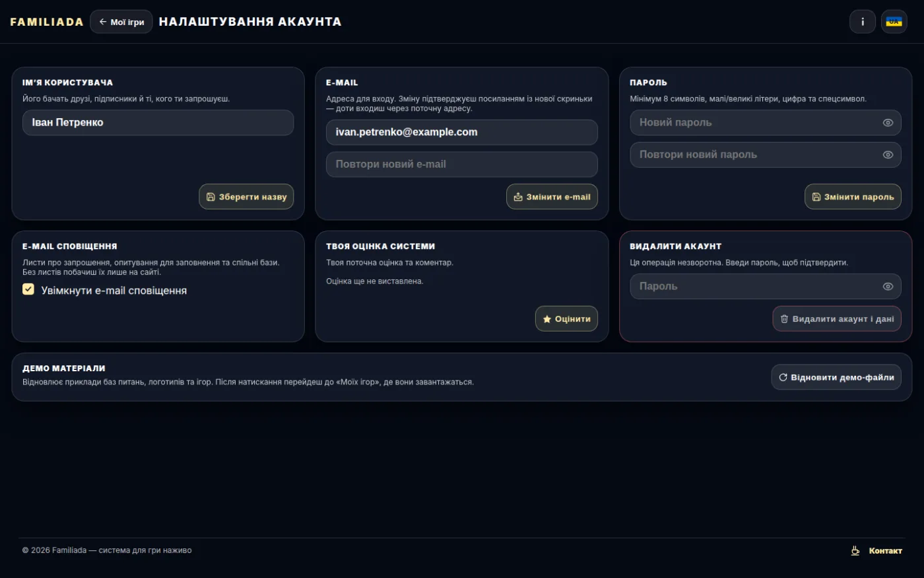Click the ТВОЯ ОЦІНКА СИСТЕМИ heading
924x578 pixels.
[x=381, y=246]
